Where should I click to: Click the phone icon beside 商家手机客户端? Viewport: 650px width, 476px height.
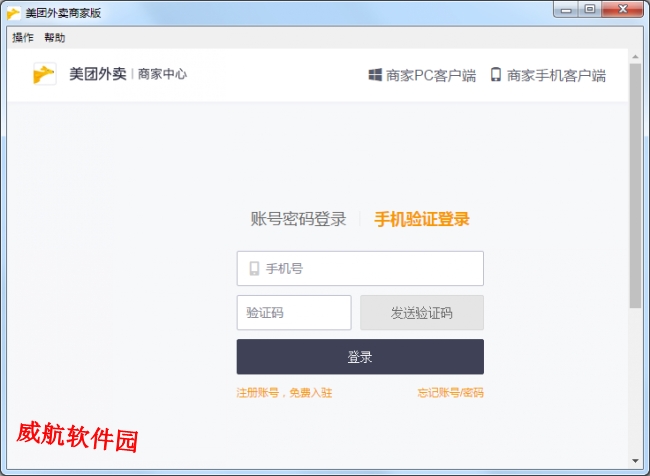[495, 75]
